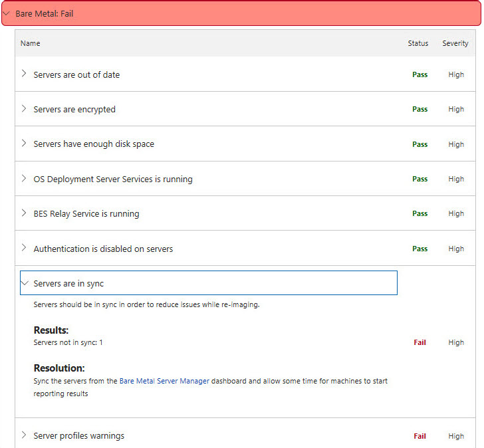The width and height of the screenshot is (484, 448).
Task: Click the Servers are encrypted label
Action: tap(74, 109)
